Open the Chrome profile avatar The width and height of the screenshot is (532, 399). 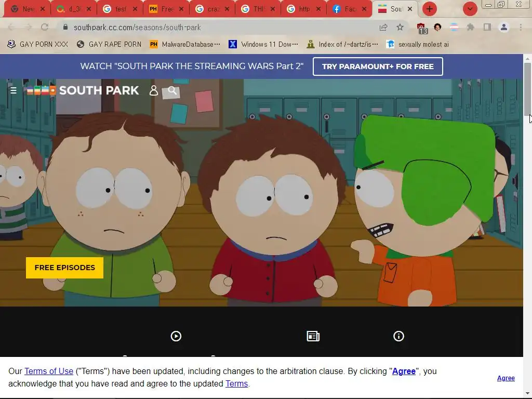pyautogui.click(x=504, y=27)
